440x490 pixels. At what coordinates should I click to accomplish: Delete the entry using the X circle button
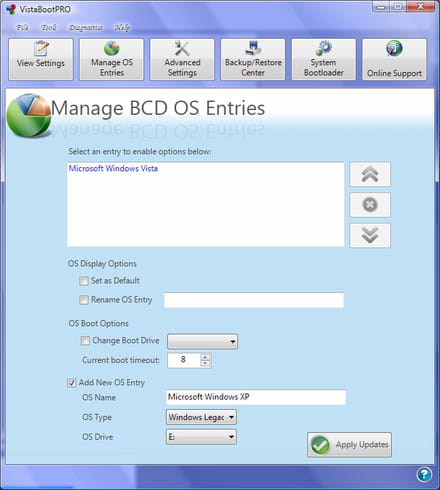(x=370, y=205)
